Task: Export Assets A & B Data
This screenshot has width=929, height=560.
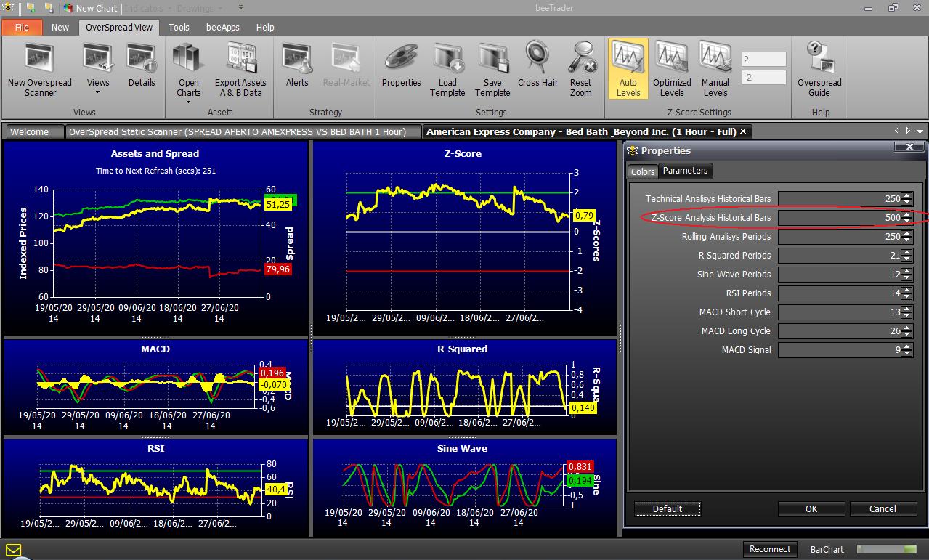Action: (240, 70)
